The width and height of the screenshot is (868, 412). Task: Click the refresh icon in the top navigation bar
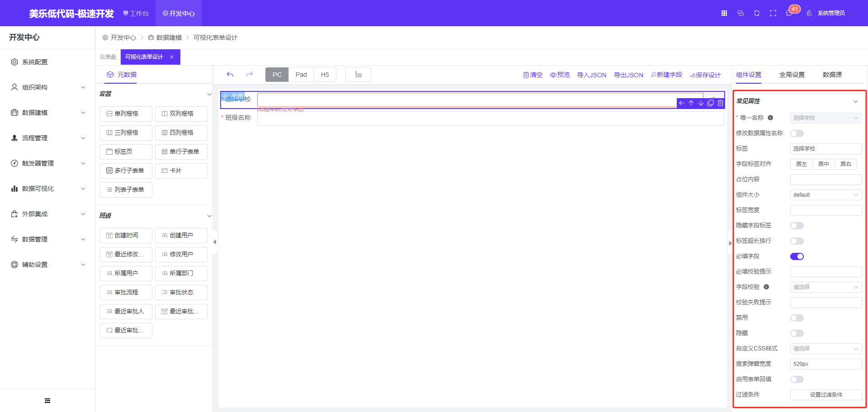click(756, 13)
